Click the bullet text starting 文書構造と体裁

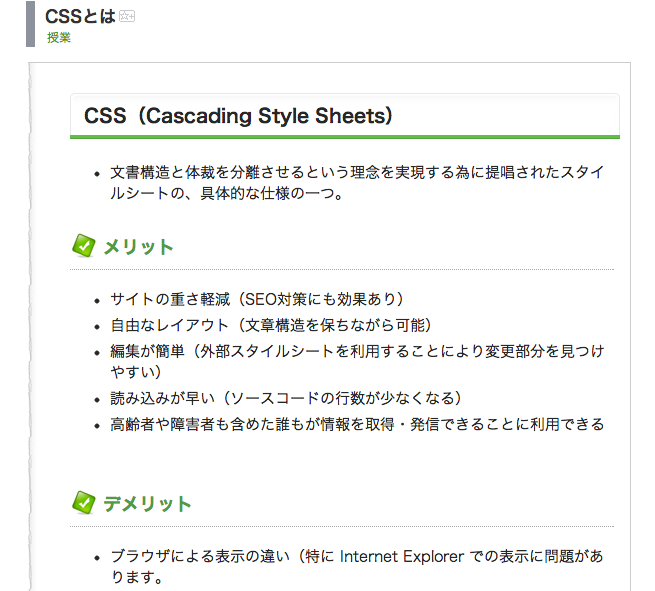pyautogui.click(x=357, y=183)
